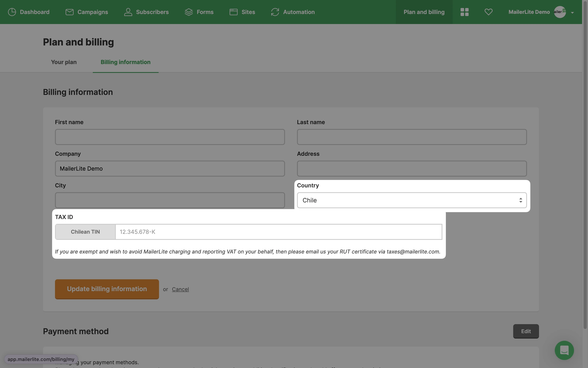Open the apps grid icon
Viewport: 588px width, 368px height.
pyautogui.click(x=464, y=12)
